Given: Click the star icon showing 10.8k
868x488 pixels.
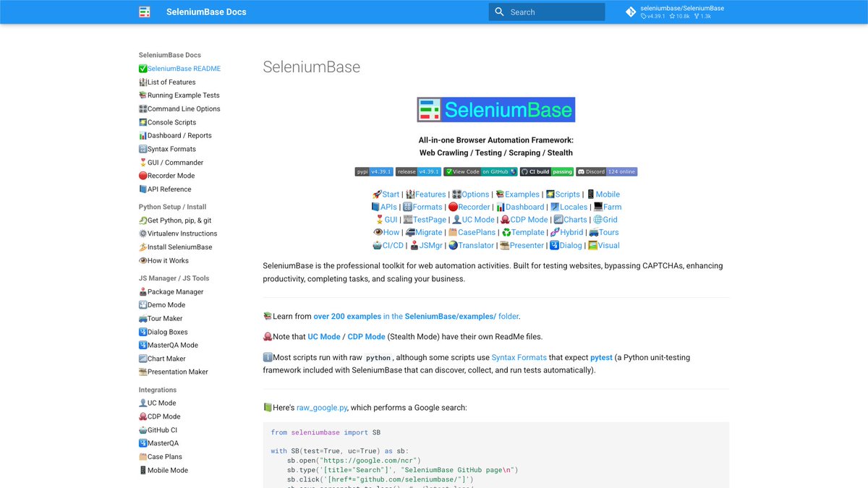Looking at the screenshot, I should [x=673, y=15].
